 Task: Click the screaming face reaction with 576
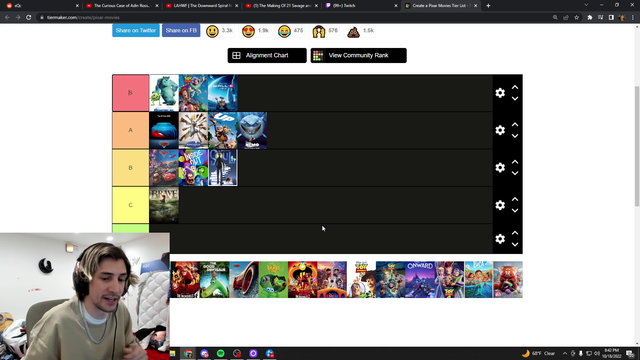click(319, 31)
